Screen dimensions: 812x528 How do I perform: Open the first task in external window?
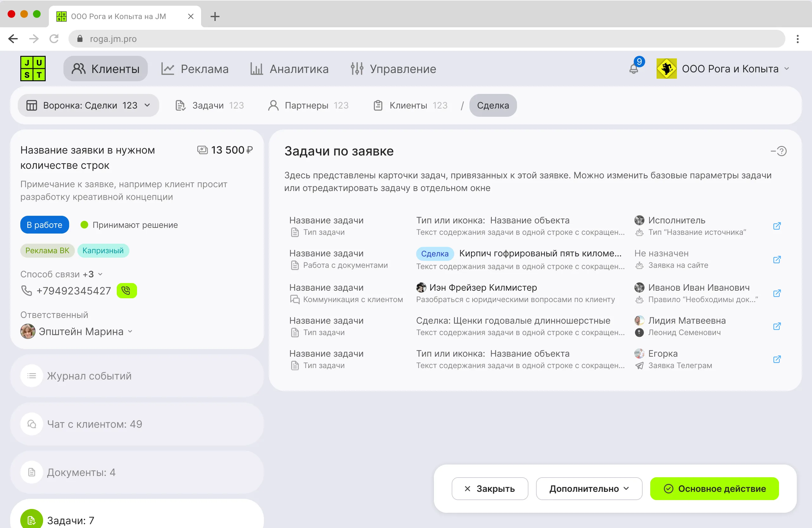tap(777, 226)
